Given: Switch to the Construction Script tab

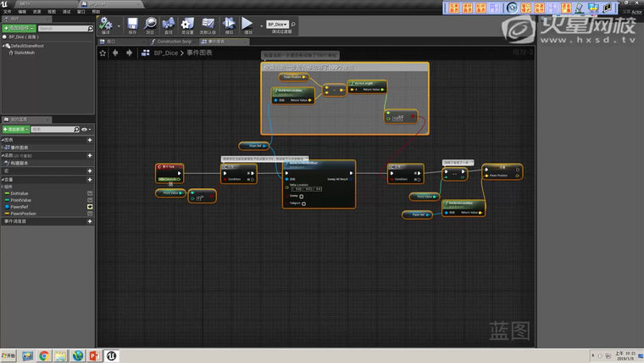Looking at the screenshot, I should click(x=173, y=41).
